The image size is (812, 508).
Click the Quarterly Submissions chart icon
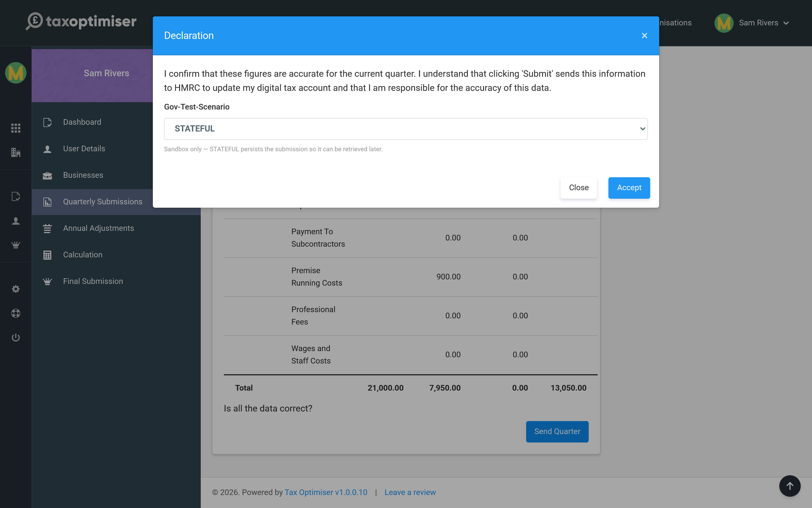point(47,202)
